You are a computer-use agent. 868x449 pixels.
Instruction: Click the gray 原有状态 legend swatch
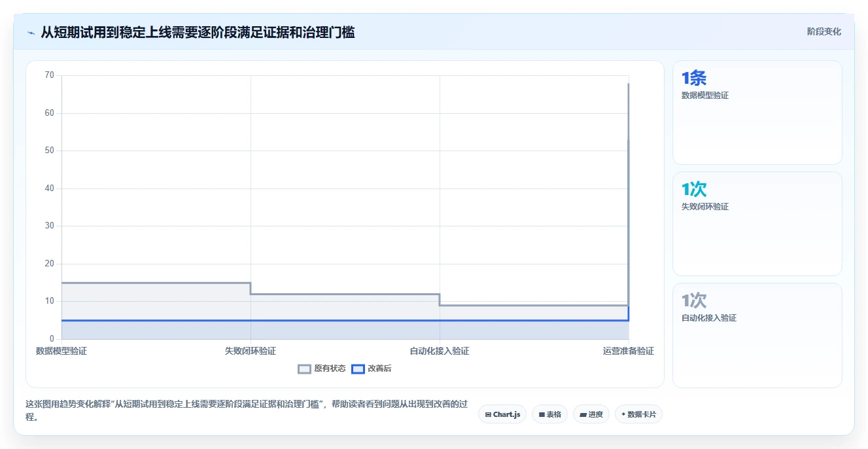point(304,368)
